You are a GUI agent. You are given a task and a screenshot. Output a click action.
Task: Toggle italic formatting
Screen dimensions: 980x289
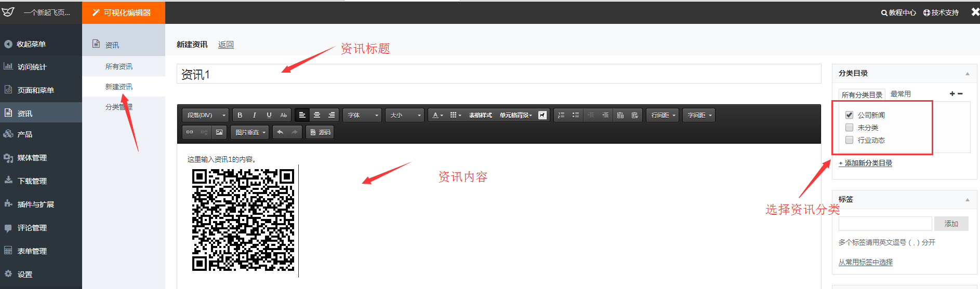(255, 115)
